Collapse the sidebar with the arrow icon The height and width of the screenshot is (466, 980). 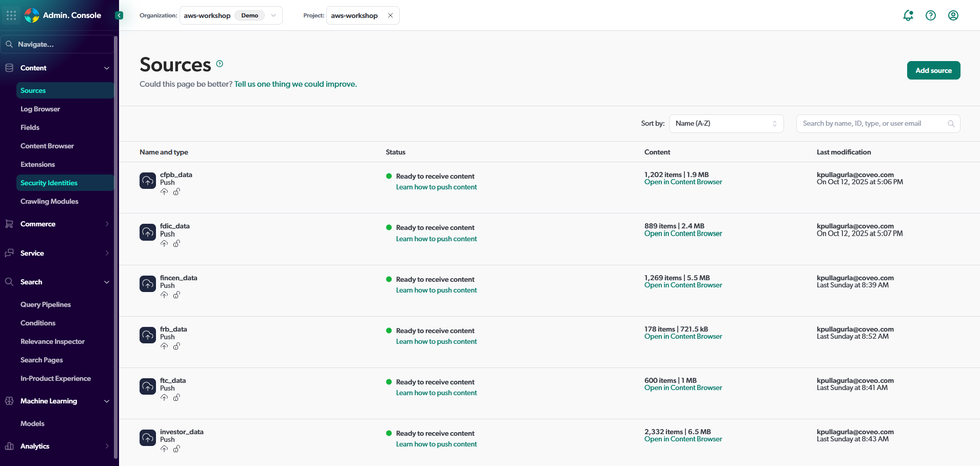pyautogui.click(x=119, y=15)
